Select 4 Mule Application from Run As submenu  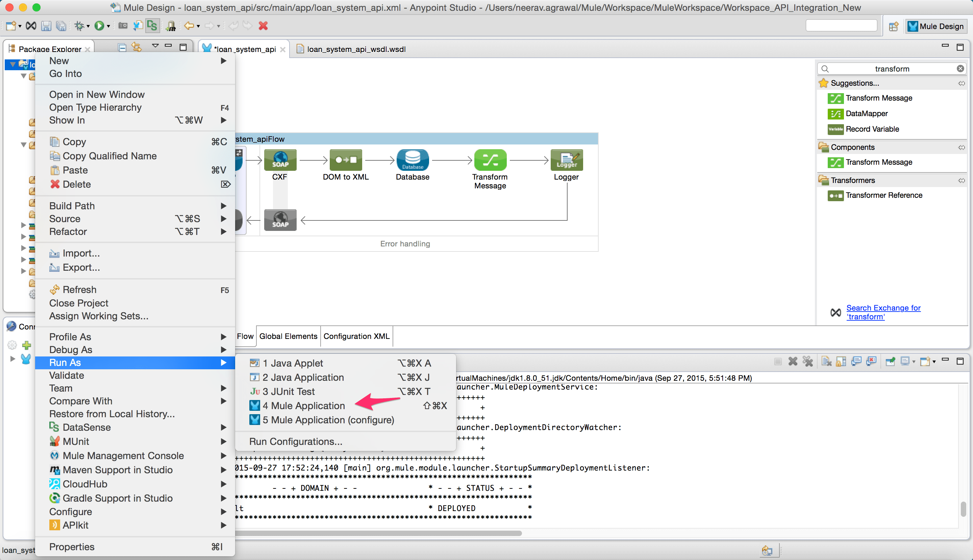pyautogui.click(x=345, y=405)
